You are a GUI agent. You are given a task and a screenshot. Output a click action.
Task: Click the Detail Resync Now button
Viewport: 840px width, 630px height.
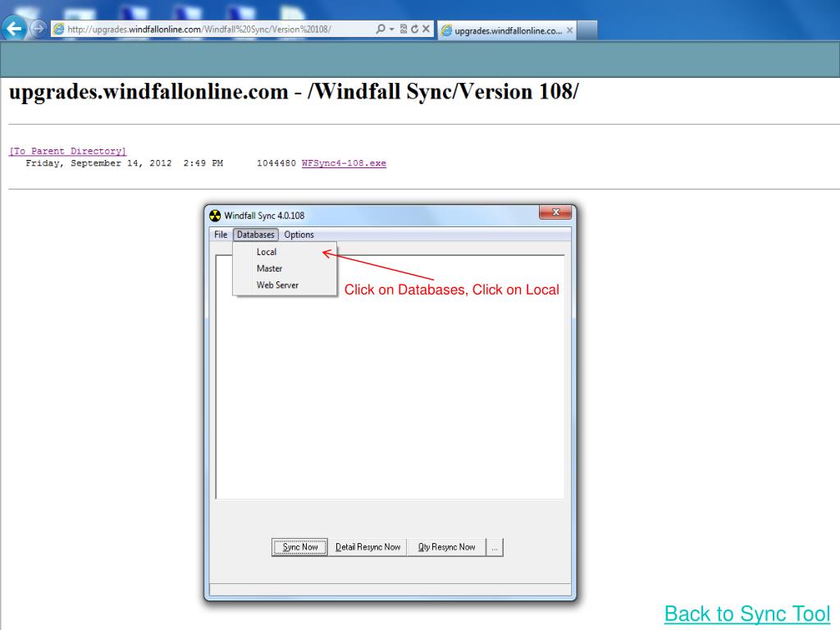pos(368,547)
